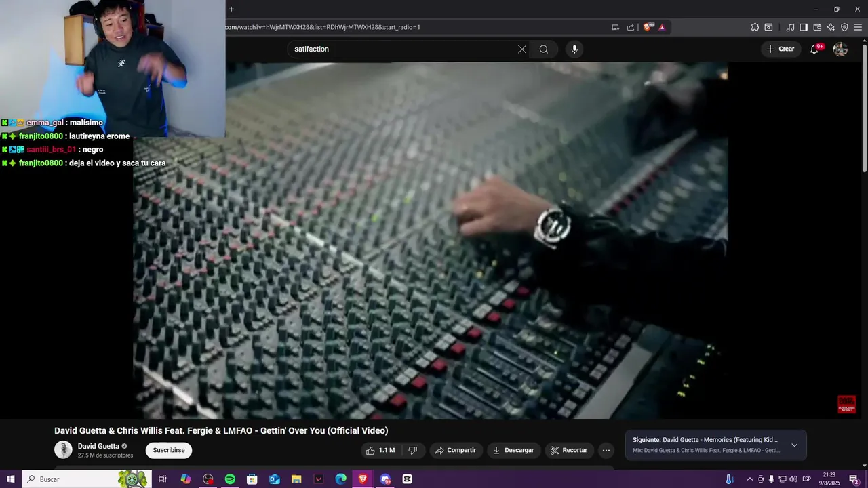Open Microsoft Store from the taskbar
The width and height of the screenshot is (868, 488).
tap(252, 479)
